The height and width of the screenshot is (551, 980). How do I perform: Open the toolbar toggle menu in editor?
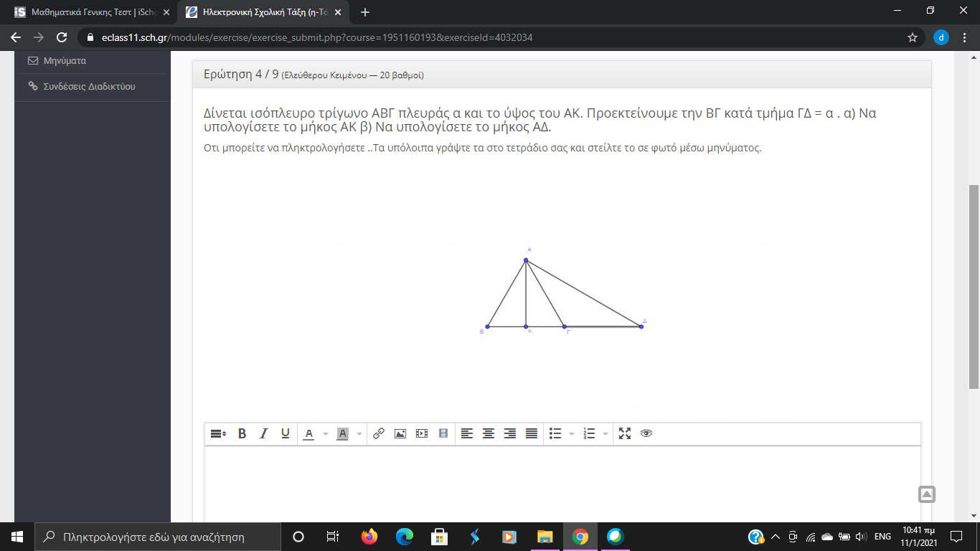point(218,433)
